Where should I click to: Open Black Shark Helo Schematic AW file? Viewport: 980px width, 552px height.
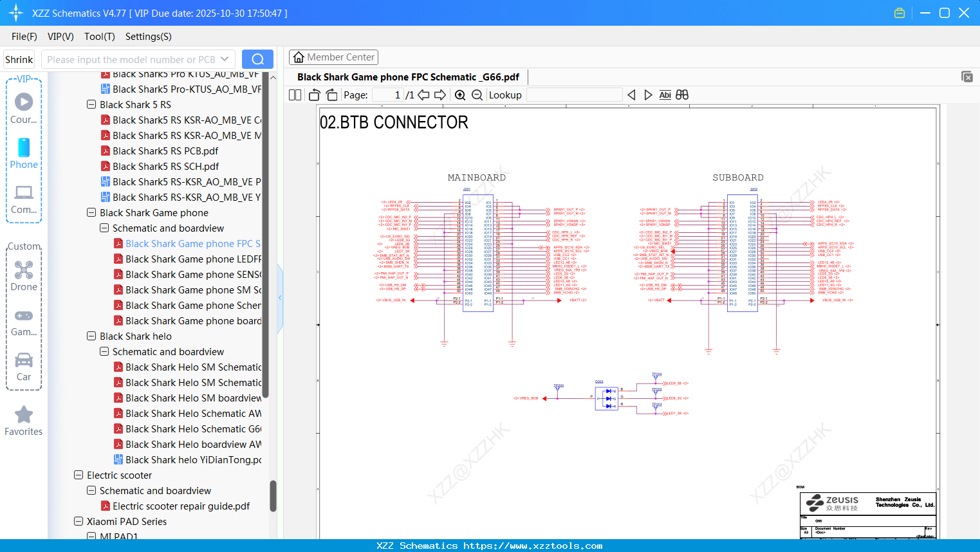tap(187, 414)
